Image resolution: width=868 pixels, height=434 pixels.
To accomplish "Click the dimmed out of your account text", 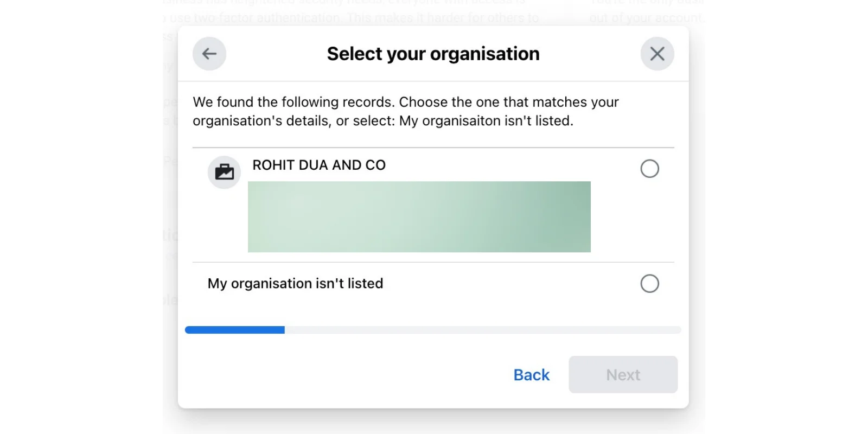I will click(x=646, y=17).
